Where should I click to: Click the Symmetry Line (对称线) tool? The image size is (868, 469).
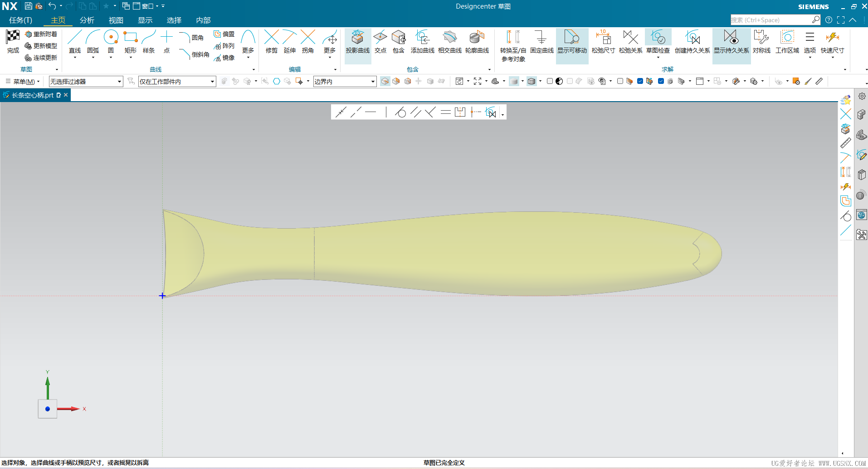point(761,41)
